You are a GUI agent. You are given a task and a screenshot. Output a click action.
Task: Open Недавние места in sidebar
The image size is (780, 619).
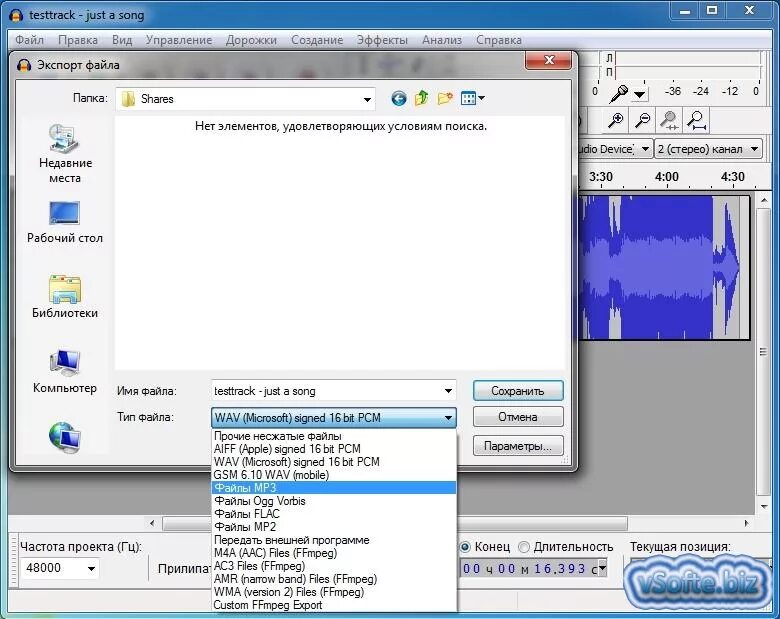tap(65, 154)
